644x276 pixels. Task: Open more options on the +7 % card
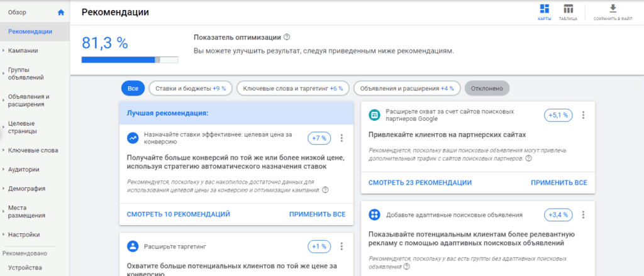click(x=341, y=138)
